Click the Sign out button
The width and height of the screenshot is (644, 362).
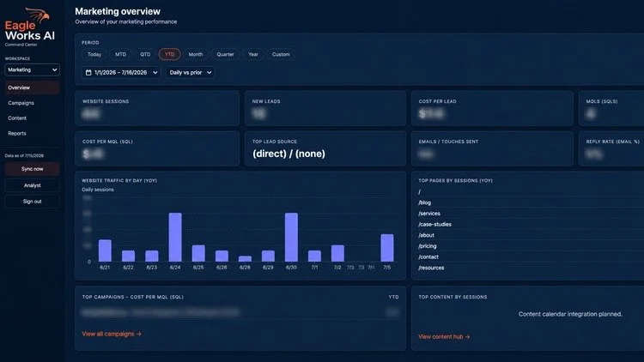(x=32, y=202)
